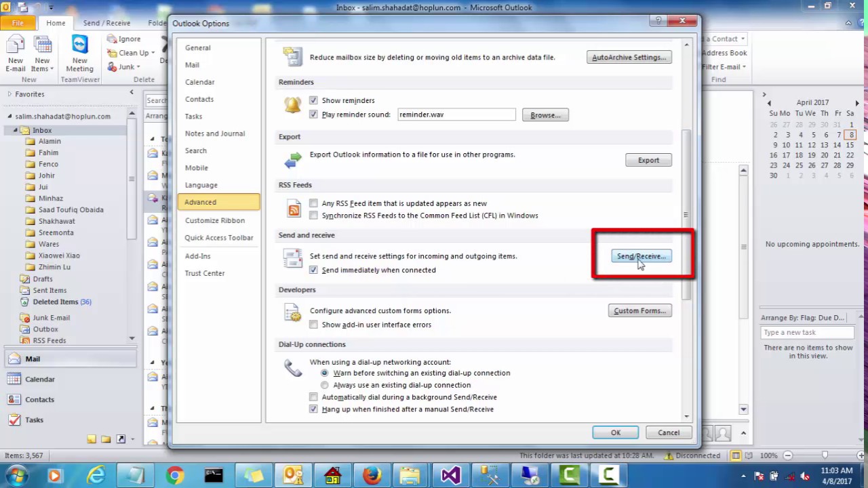Click the New Items calendar icon

[x=43, y=45]
